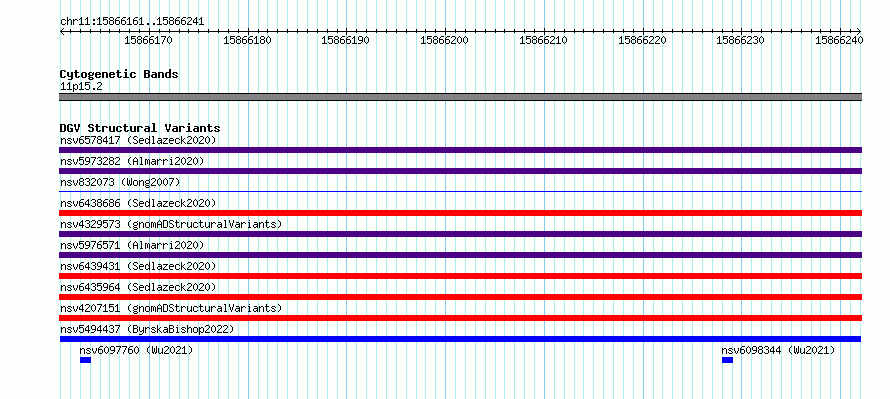Click the nsv6439431 (Sedlazeck2020) label
Viewport: 890px width, 399px height.
pos(138,266)
